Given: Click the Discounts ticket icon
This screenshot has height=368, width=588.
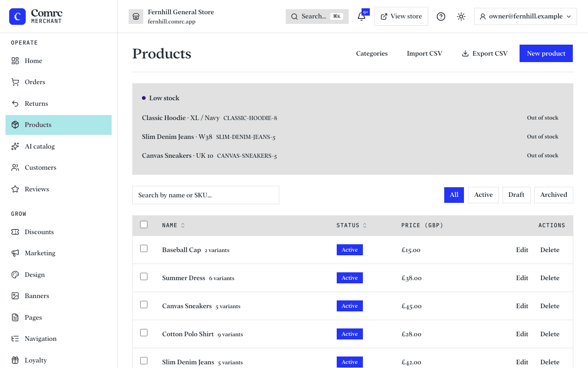Looking at the screenshot, I should [15, 232].
